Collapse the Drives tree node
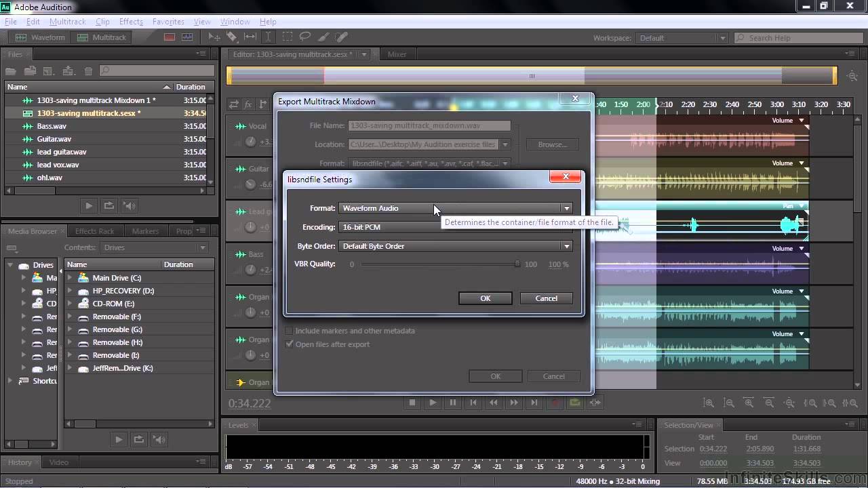Image resolution: width=868 pixels, height=488 pixels. [11, 265]
